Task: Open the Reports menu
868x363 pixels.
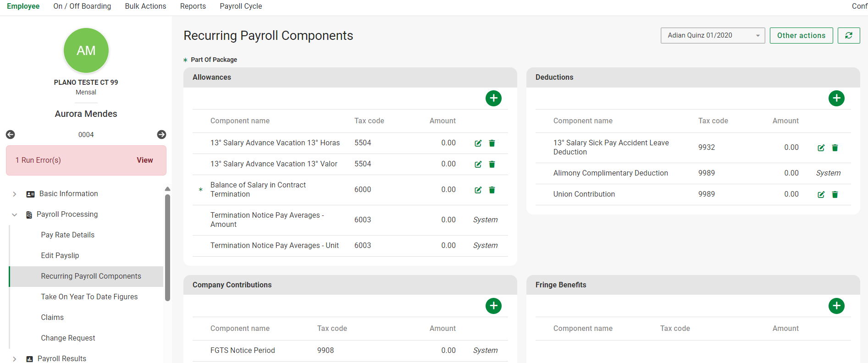Action: point(193,6)
